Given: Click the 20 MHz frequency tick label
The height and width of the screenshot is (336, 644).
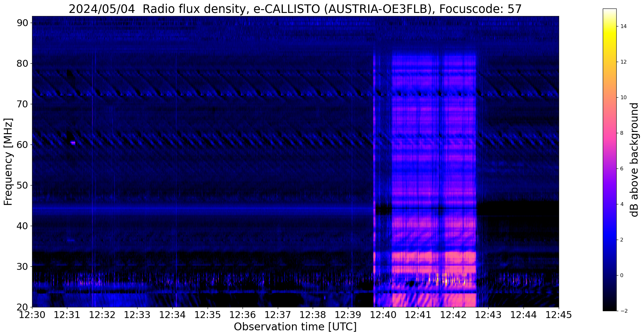Looking at the screenshot, I should coord(22,307).
